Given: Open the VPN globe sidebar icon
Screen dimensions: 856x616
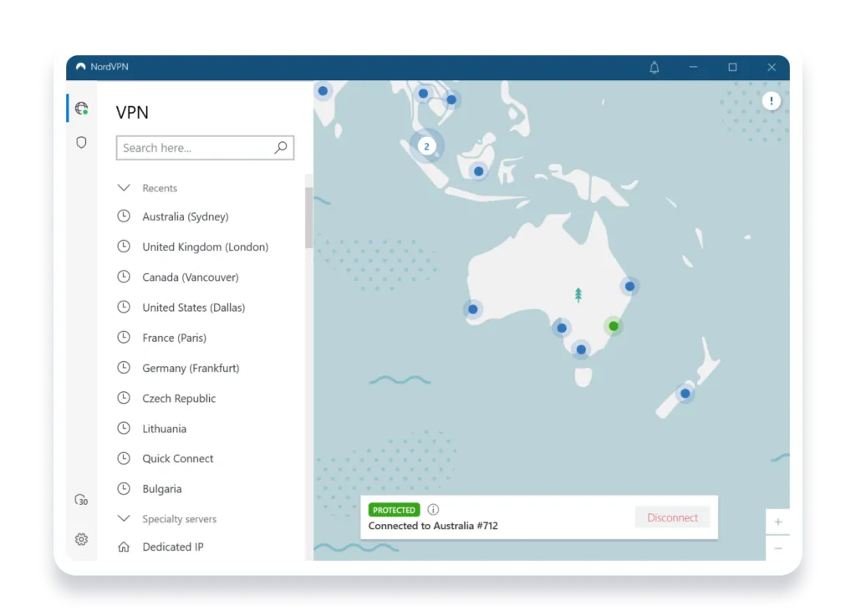Looking at the screenshot, I should pos(81,109).
